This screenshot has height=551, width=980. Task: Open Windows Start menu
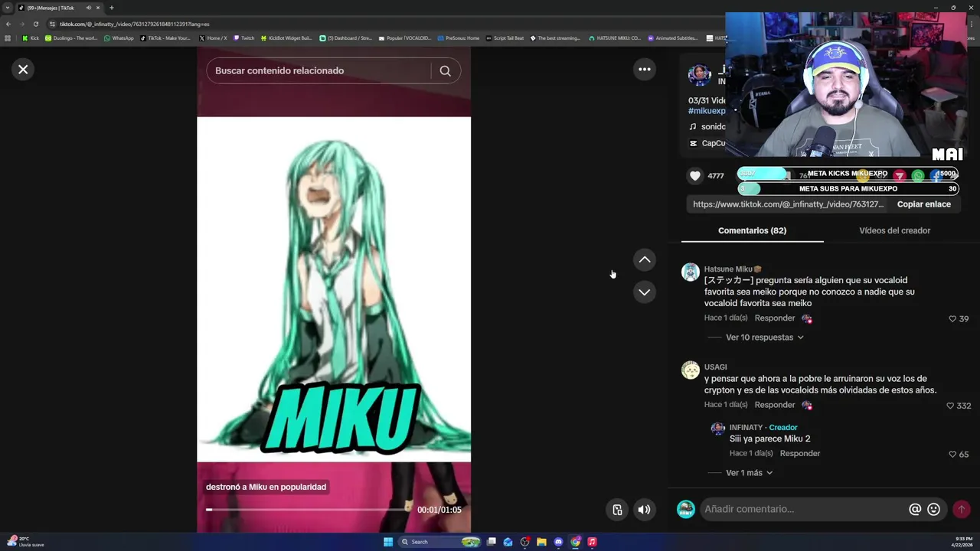[388, 542]
